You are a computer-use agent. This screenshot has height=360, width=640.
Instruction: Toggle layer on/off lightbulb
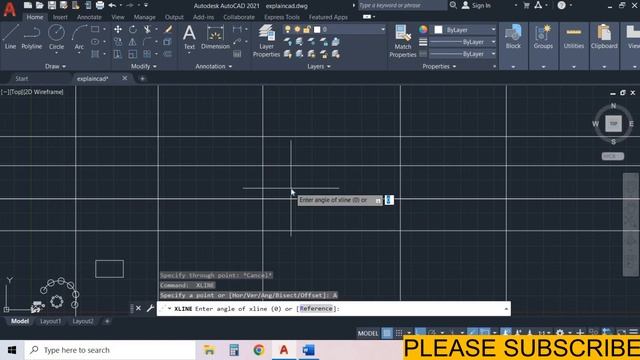(288, 29)
